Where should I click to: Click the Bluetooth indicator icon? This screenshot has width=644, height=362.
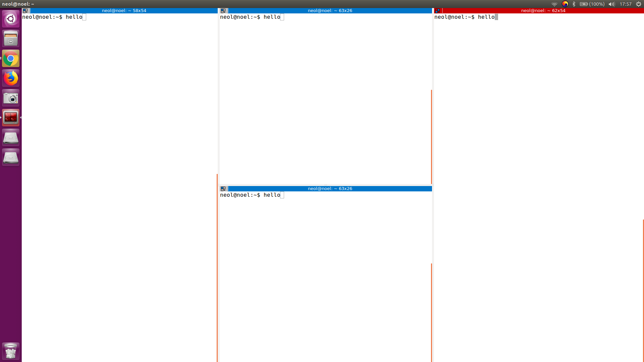click(574, 4)
